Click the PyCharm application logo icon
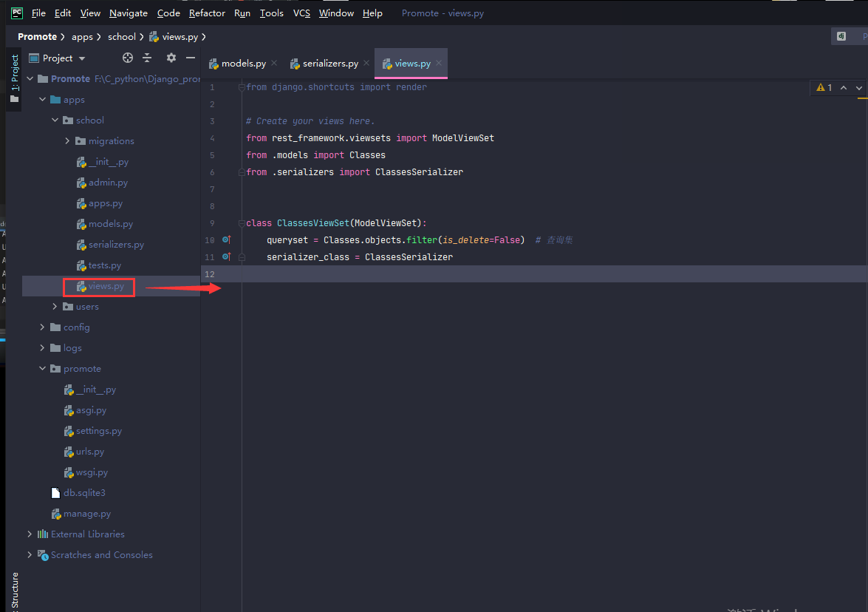This screenshot has width=868, height=612. (x=16, y=13)
